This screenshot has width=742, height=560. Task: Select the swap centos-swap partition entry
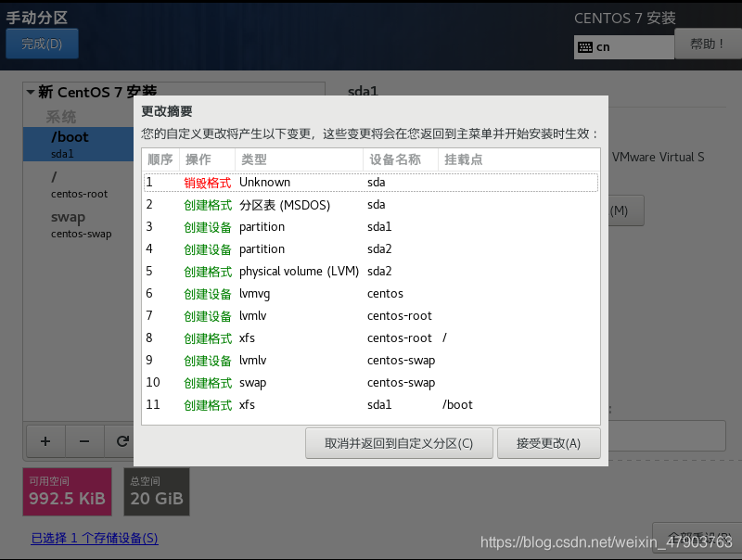coord(79,224)
